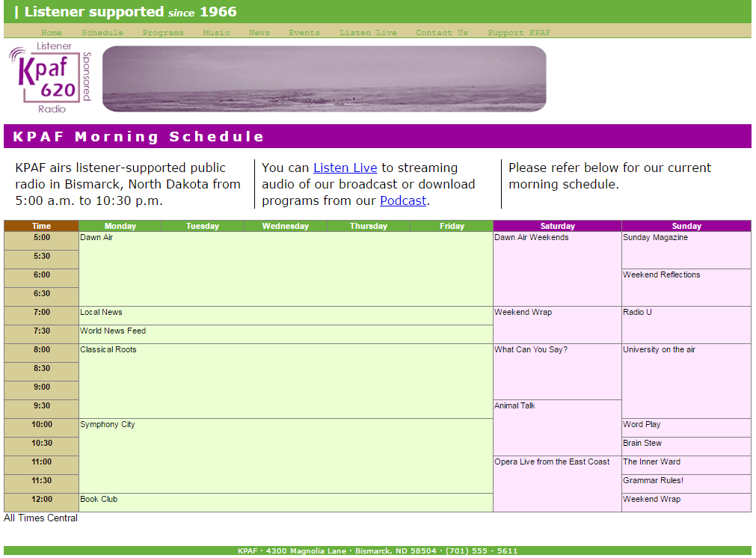Open the Programs nav link
The image size is (756, 558).
click(163, 32)
